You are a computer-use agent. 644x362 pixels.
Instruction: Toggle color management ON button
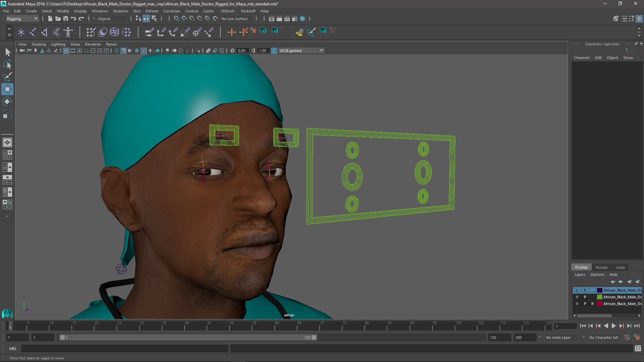point(274,51)
